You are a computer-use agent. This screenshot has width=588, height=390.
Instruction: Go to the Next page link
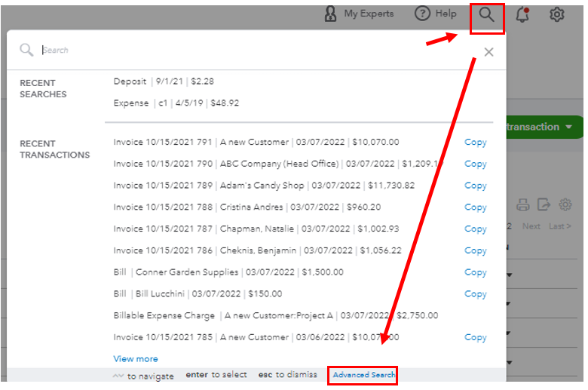click(531, 226)
